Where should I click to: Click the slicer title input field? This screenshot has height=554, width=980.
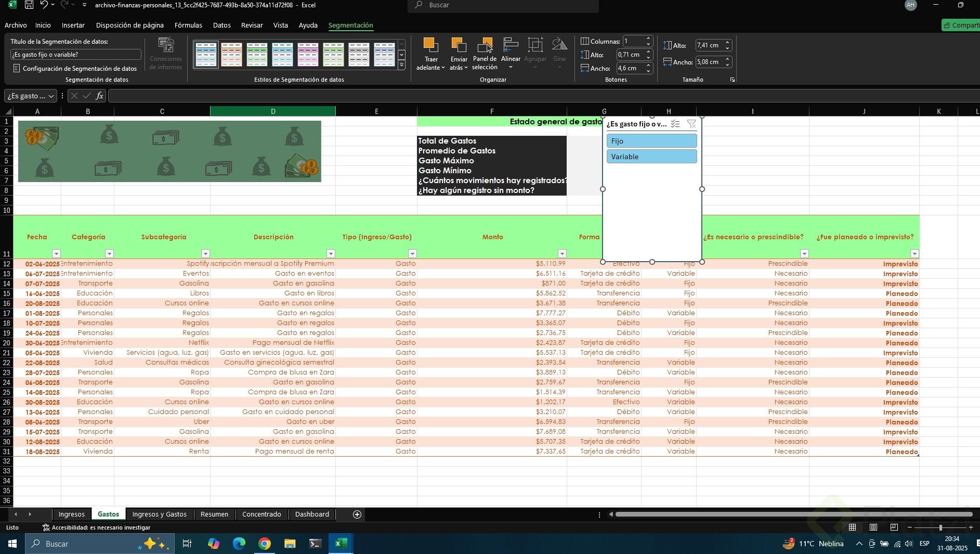[75, 55]
